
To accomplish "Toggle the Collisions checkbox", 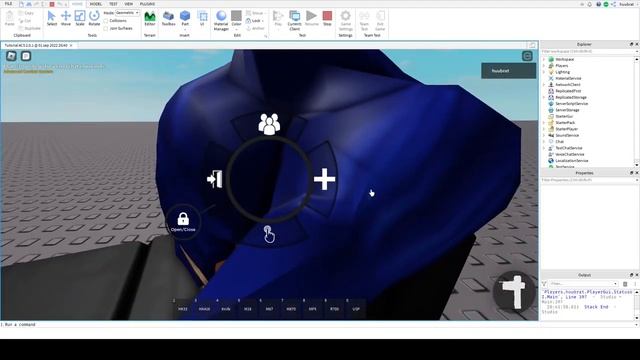I will tap(106, 20).
